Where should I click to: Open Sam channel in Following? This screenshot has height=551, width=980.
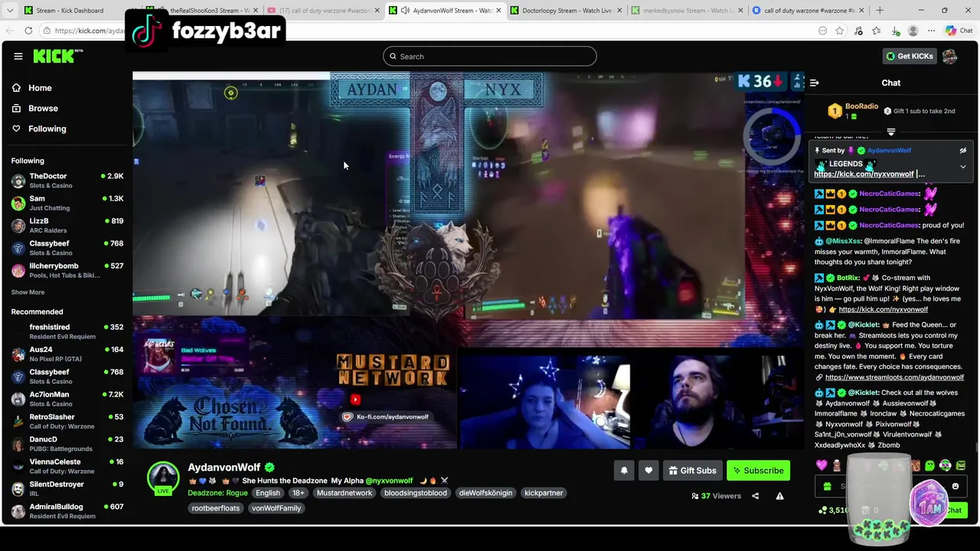click(67, 203)
